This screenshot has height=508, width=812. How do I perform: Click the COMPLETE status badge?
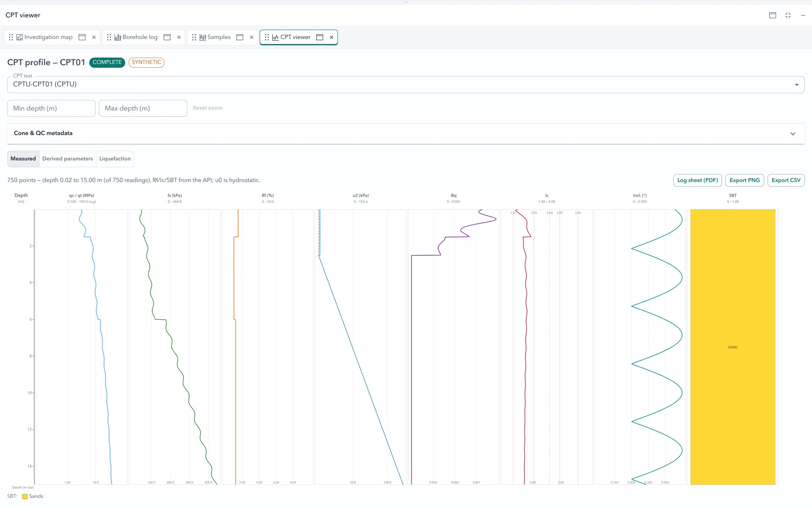[107, 62]
